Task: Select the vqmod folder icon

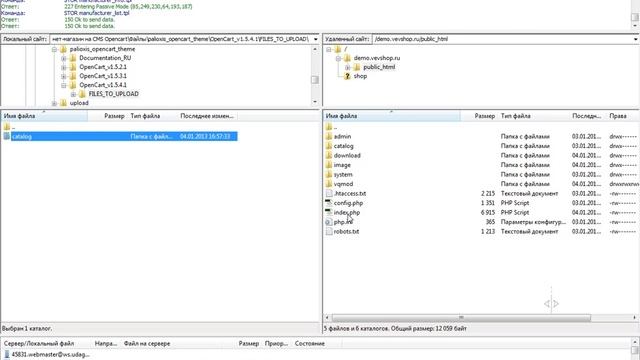Action: point(329,184)
